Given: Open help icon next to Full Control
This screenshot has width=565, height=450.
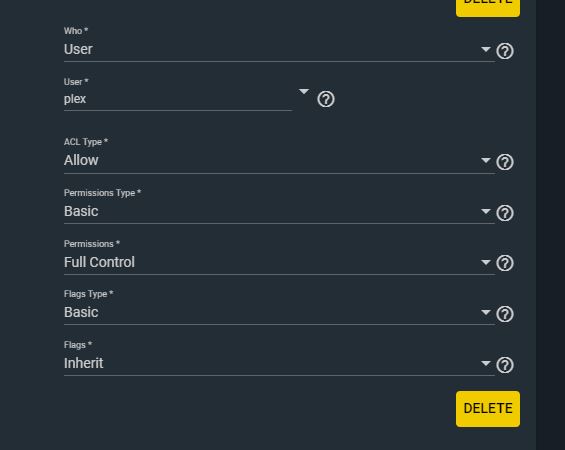Looking at the screenshot, I should [505, 263].
